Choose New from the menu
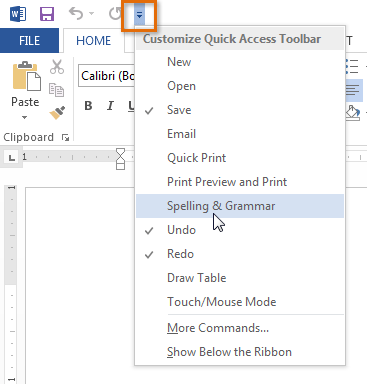 [x=240, y=62]
